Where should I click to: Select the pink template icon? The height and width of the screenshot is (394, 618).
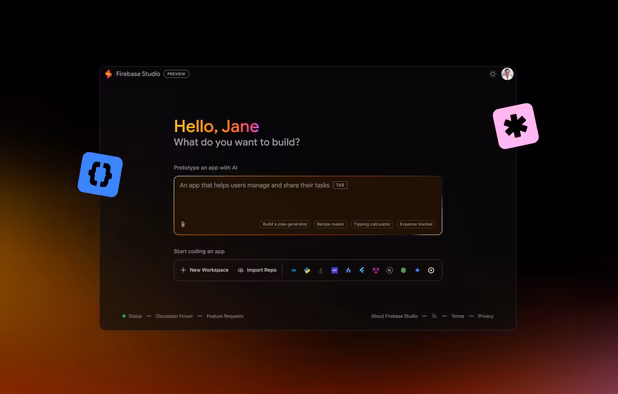click(x=376, y=270)
